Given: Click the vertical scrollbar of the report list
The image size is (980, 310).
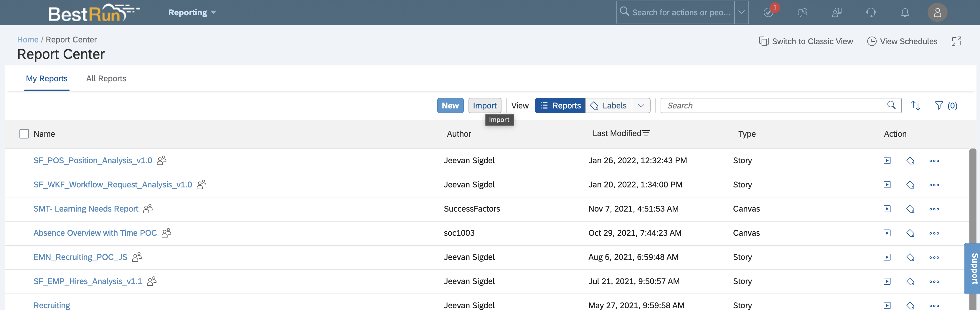Looking at the screenshot, I should (972, 198).
